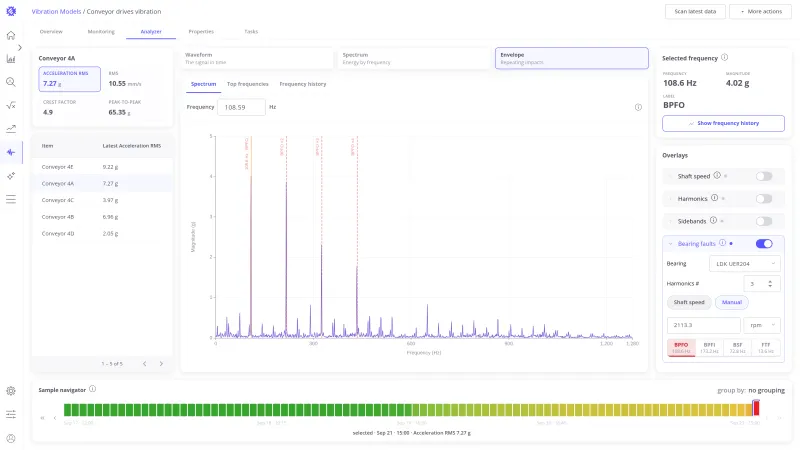The width and height of the screenshot is (800, 450).
Task: Enable the Sidebands overlay toggle
Action: pos(764,221)
